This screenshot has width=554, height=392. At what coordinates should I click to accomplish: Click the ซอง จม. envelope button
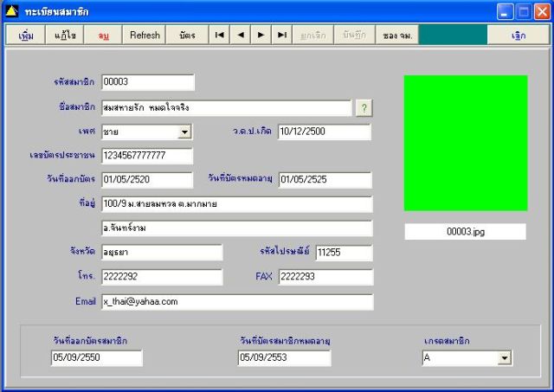coord(397,35)
